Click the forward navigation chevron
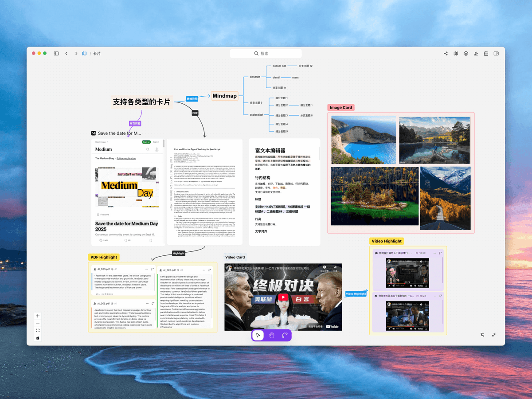Image resolution: width=532 pixels, height=399 pixels. [76, 53]
